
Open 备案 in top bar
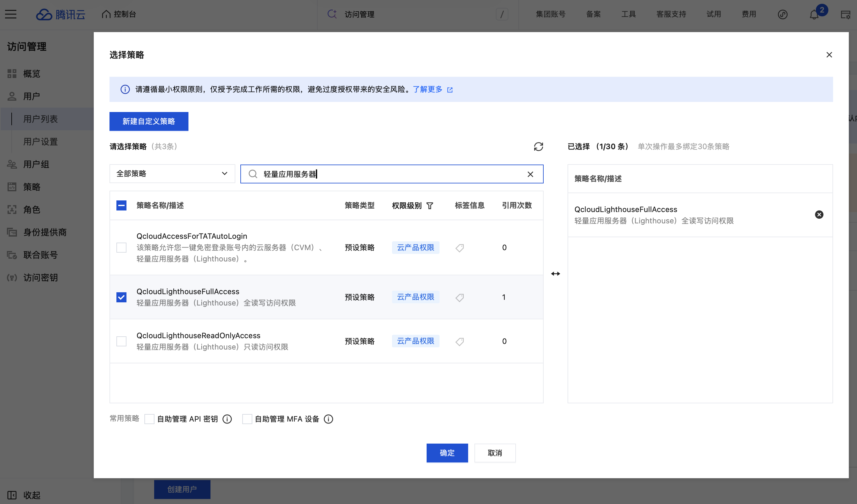[593, 14]
